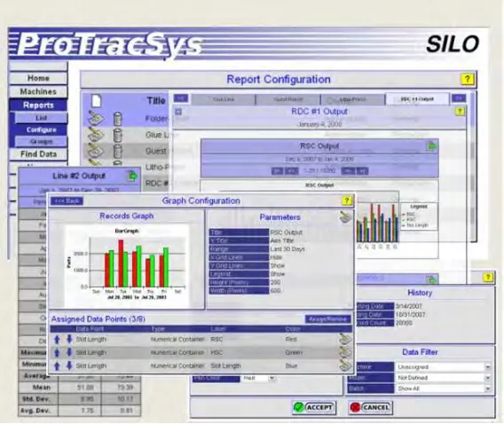Open help icon above History panel
Screen dimensions: 504x424
[x=488, y=278]
